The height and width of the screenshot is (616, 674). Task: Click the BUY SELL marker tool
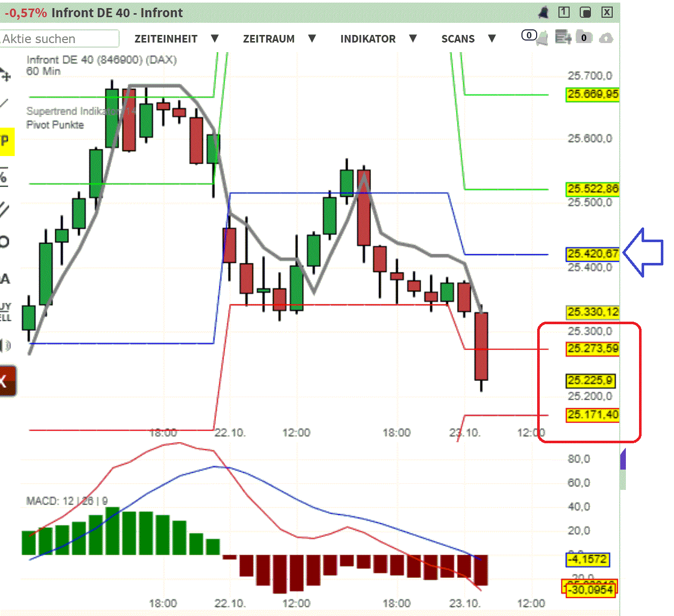[5, 312]
